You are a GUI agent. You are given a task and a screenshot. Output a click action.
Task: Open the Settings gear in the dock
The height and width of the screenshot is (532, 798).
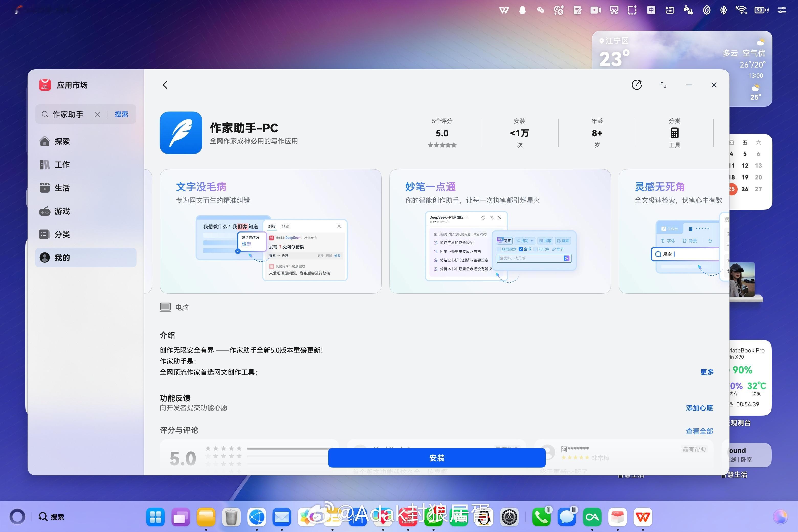pos(509,517)
